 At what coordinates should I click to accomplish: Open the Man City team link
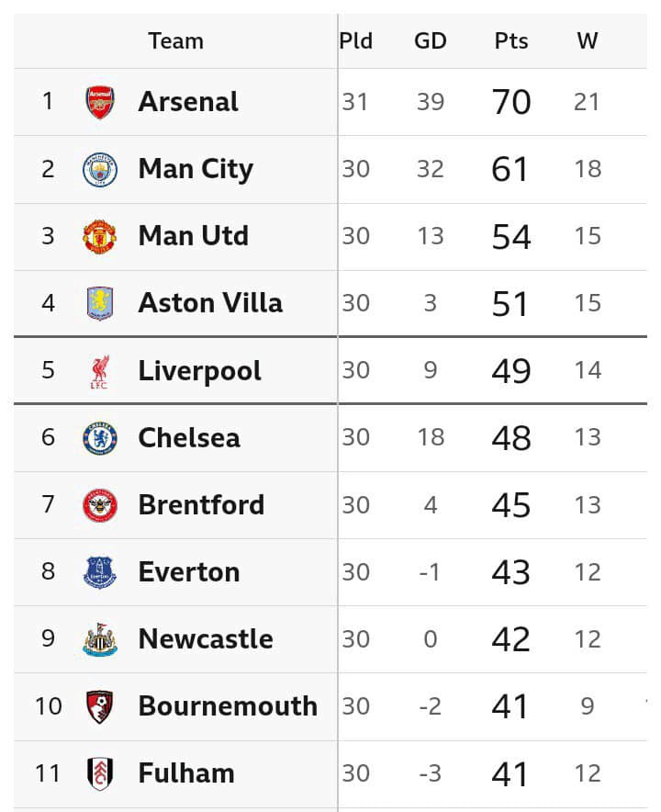click(196, 169)
